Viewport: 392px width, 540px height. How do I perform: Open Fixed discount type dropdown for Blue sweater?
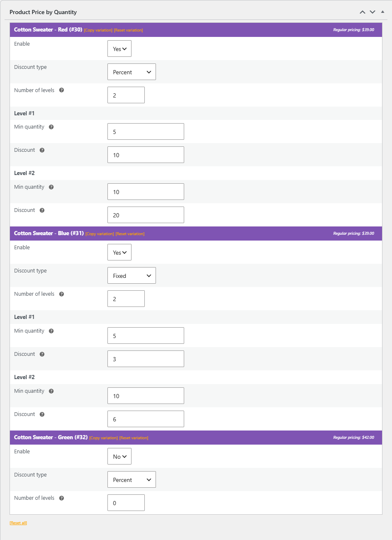131,275
